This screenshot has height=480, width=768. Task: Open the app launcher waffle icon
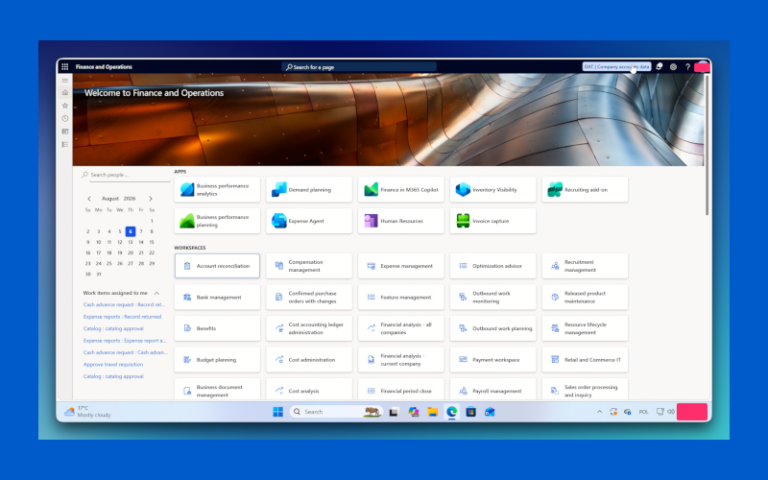click(x=65, y=67)
